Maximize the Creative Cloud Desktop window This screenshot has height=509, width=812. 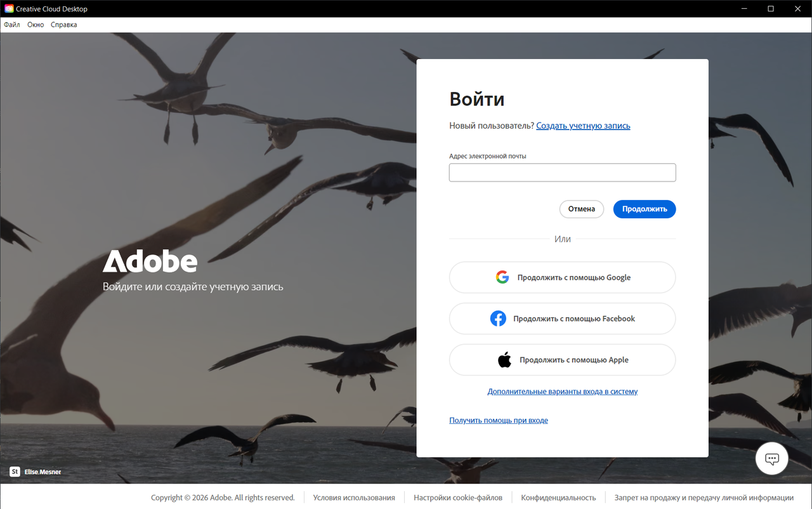pyautogui.click(x=771, y=9)
